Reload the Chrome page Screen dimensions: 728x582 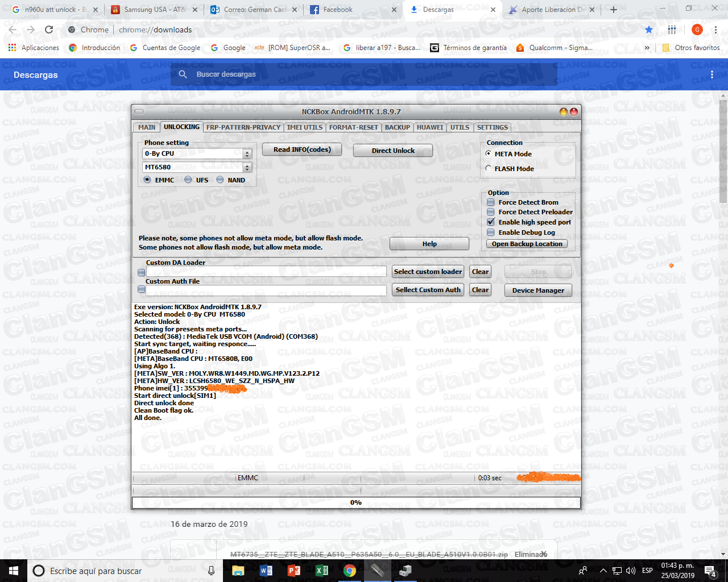pyautogui.click(x=49, y=30)
